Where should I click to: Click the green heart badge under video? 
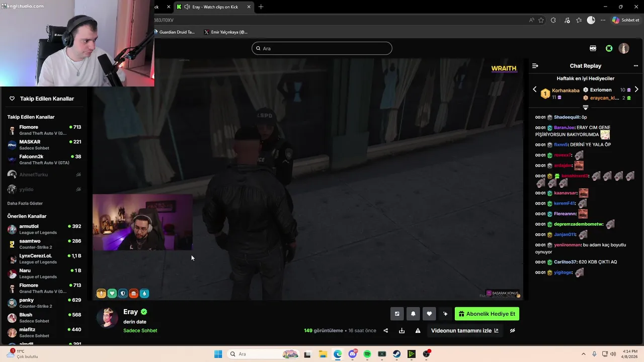tap(112, 294)
